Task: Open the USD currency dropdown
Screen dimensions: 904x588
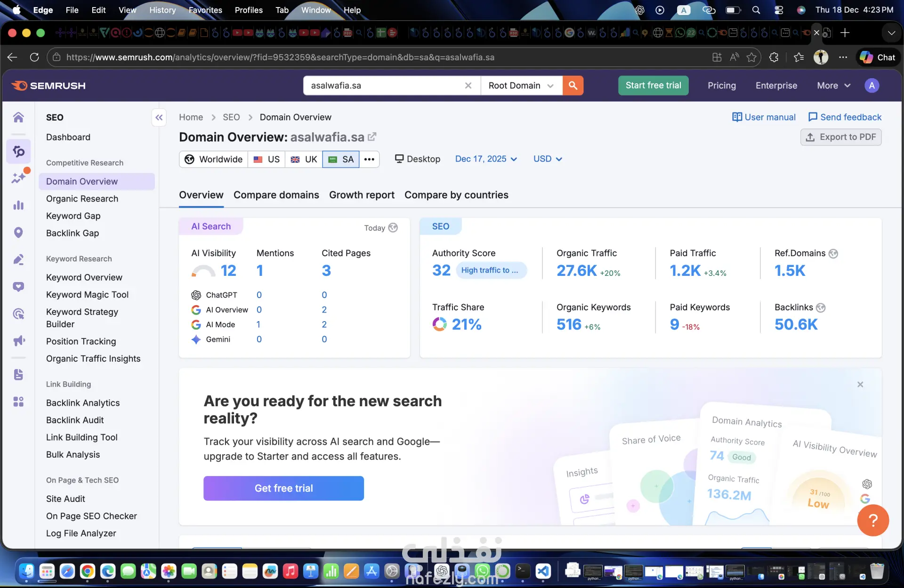Action: 548,159
